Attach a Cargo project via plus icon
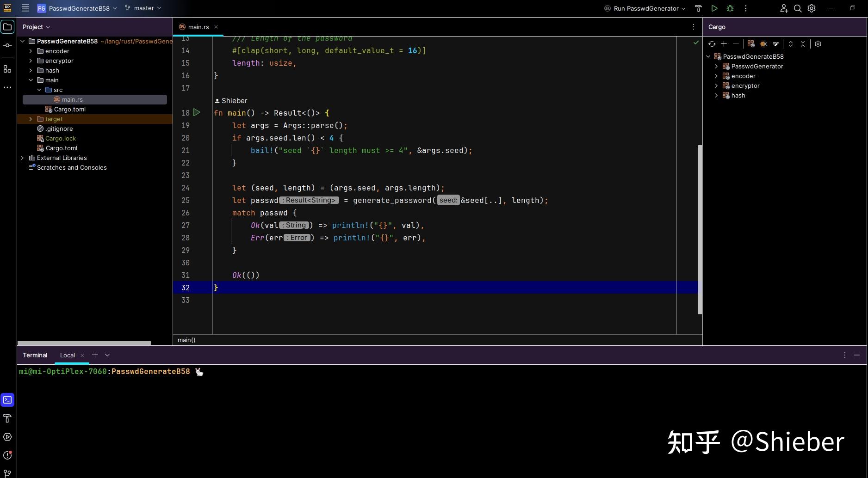This screenshot has width=868, height=478. pyautogui.click(x=724, y=44)
